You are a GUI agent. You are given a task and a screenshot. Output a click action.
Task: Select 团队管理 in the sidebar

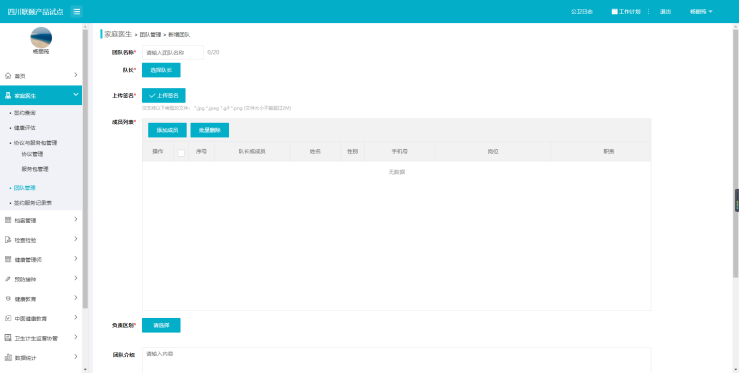point(25,188)
